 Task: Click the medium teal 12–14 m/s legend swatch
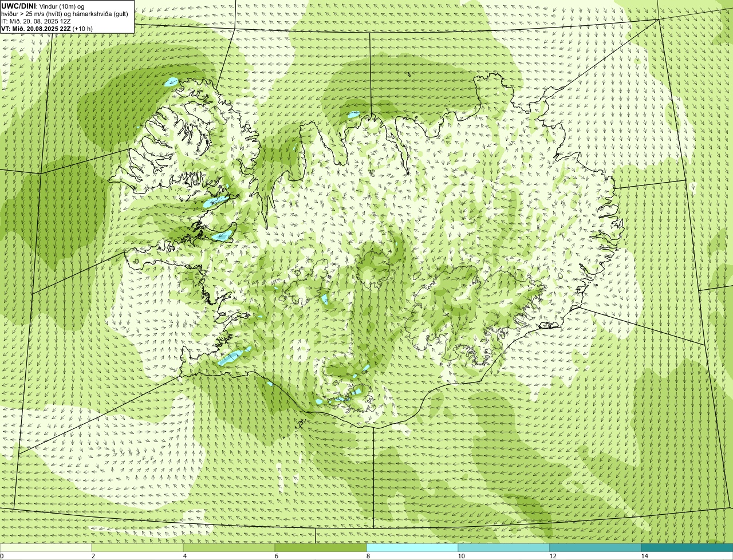[x=596, y=547]
